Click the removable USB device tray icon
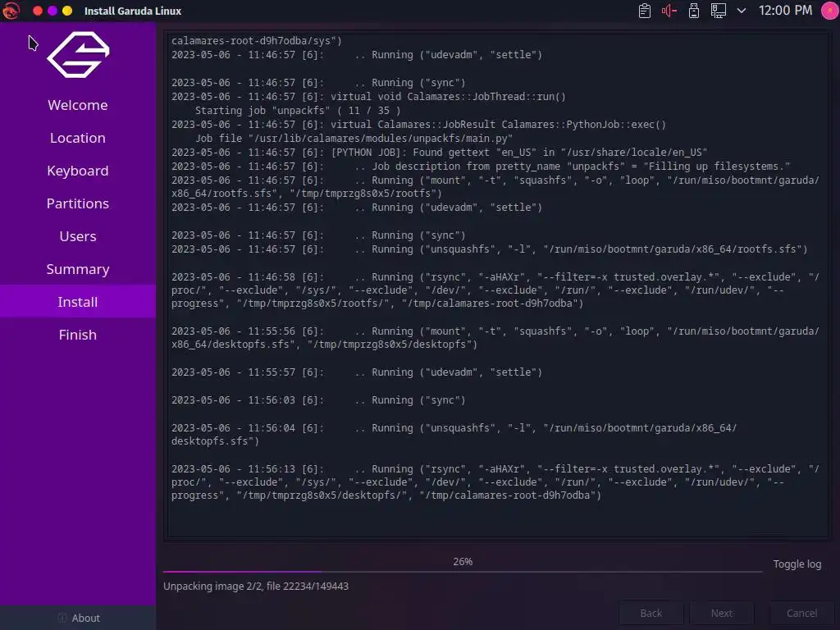 point(694,11)
